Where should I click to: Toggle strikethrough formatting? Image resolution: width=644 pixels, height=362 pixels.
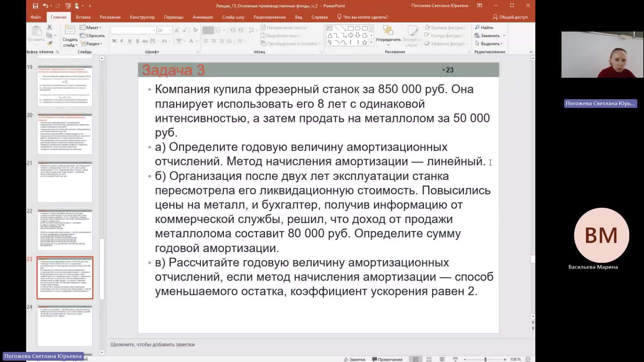click(145, 41)
